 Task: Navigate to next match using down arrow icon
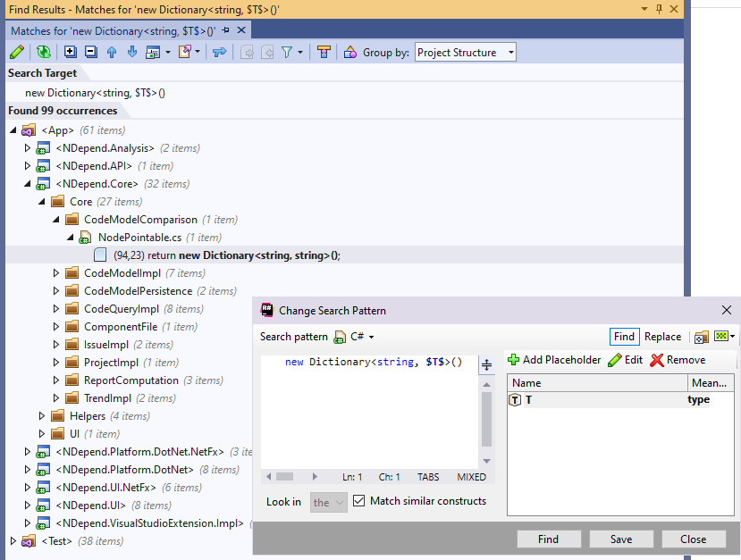pos(133,52)
